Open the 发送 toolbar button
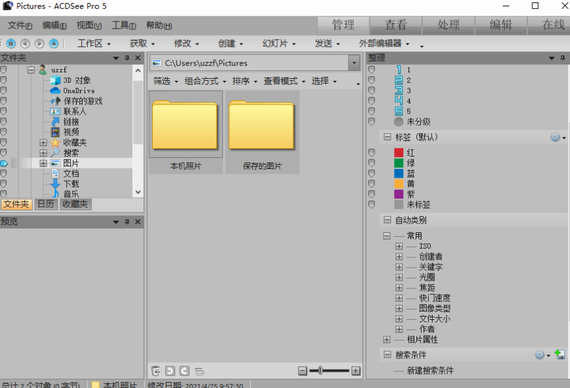The width and height of the screenshot is (570, 388). pos(327,44)
